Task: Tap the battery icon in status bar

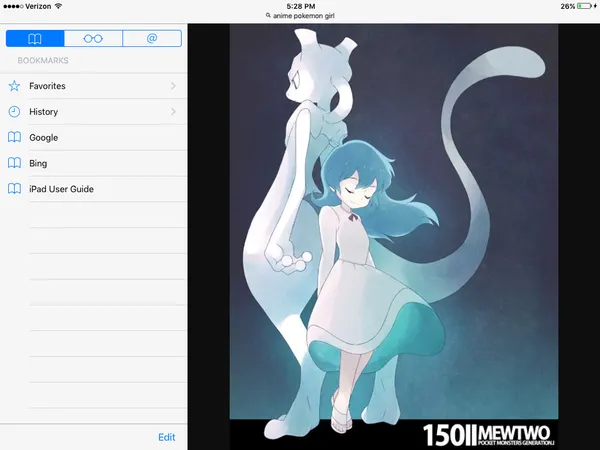Action: (584, 6)
